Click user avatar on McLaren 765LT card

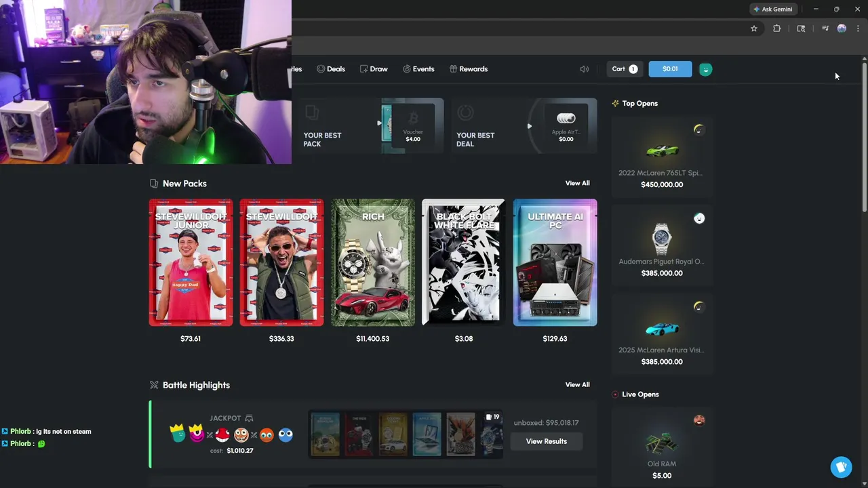(699, 129)
